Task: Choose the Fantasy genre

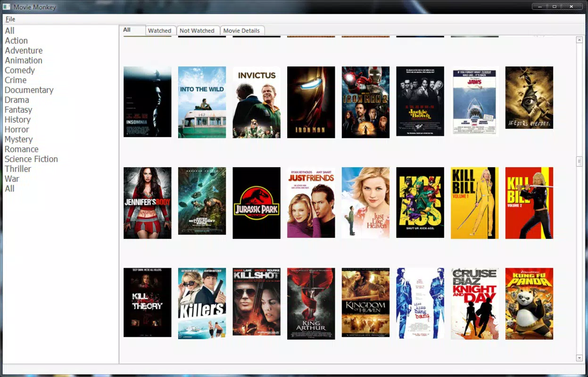Action: (18, 110)
